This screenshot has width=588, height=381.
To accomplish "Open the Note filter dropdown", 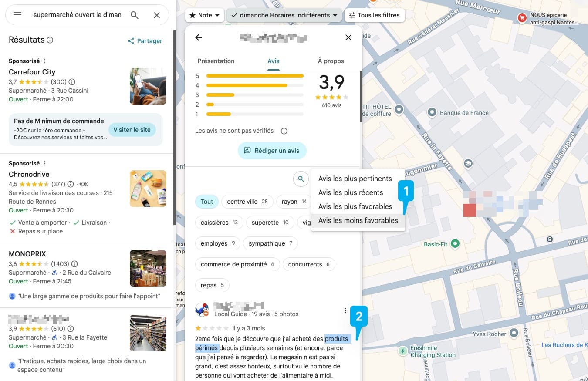I will pos(205,15).
